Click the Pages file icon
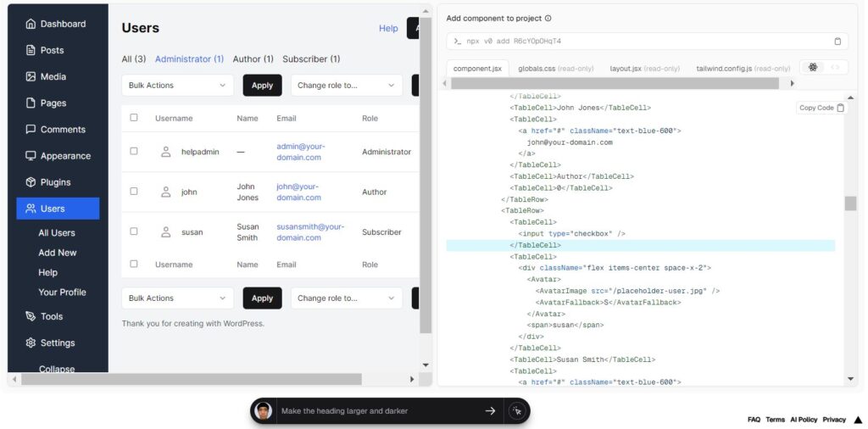The height and width of the screenshot is (429, 868). tap(31, 103)
